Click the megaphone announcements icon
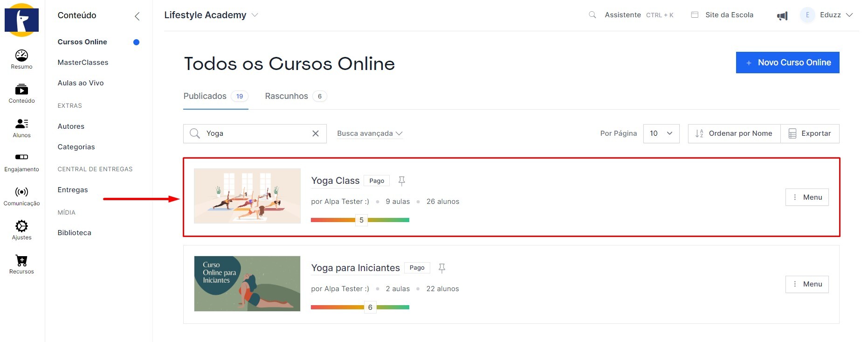 click(x=782, y=16)
